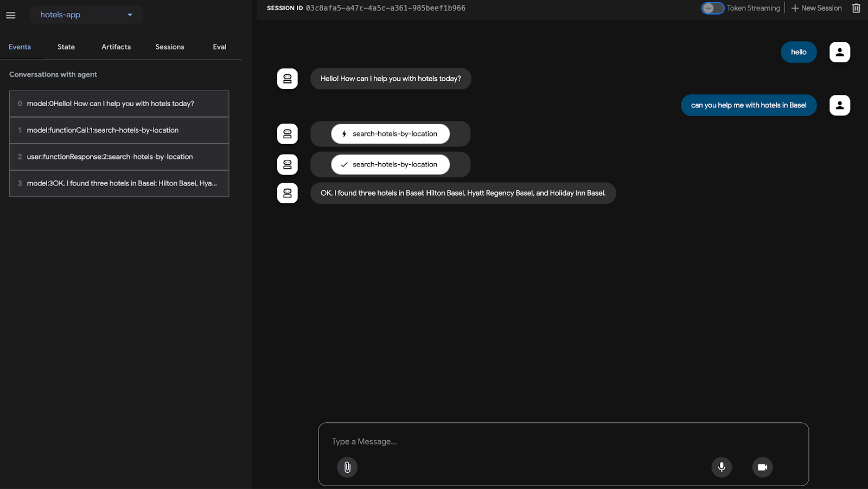Click the agent avatar beside hotel greeting
This screenshot has height=489, width=868.
click(288, 79)
